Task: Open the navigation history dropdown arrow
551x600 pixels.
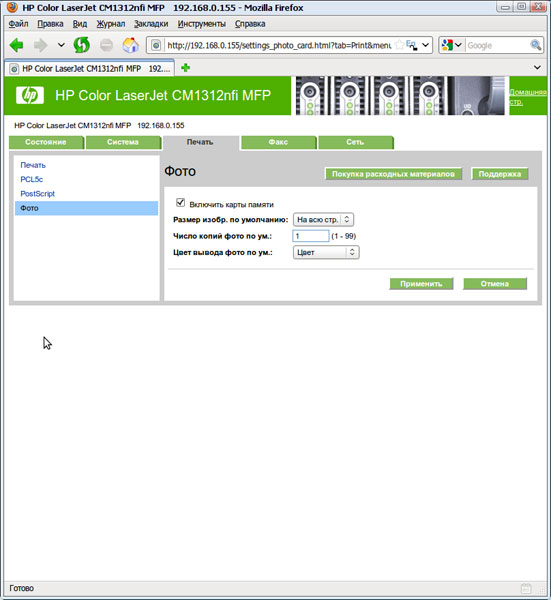Action: 61,45
